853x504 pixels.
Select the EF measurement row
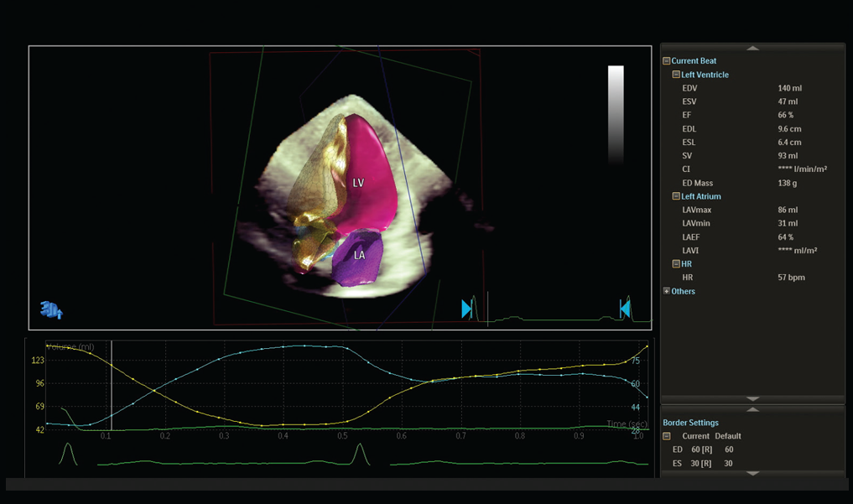(738, 115)
